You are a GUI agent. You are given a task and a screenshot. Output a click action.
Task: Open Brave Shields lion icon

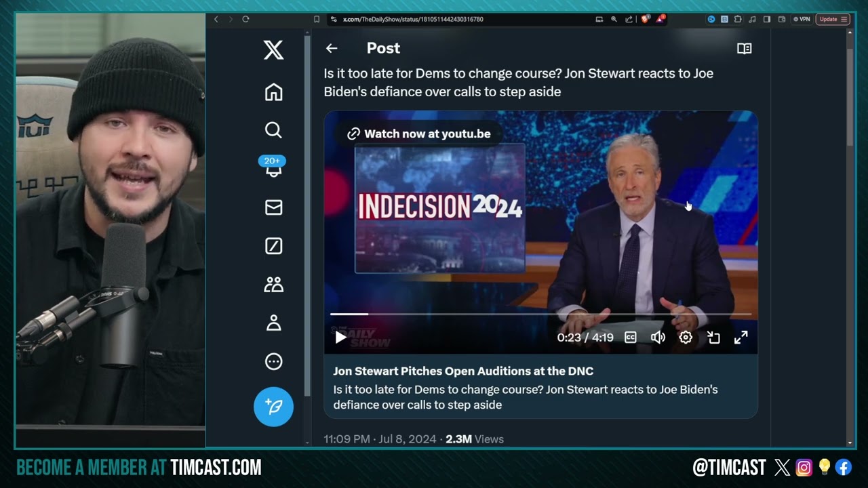pos(644,19)
